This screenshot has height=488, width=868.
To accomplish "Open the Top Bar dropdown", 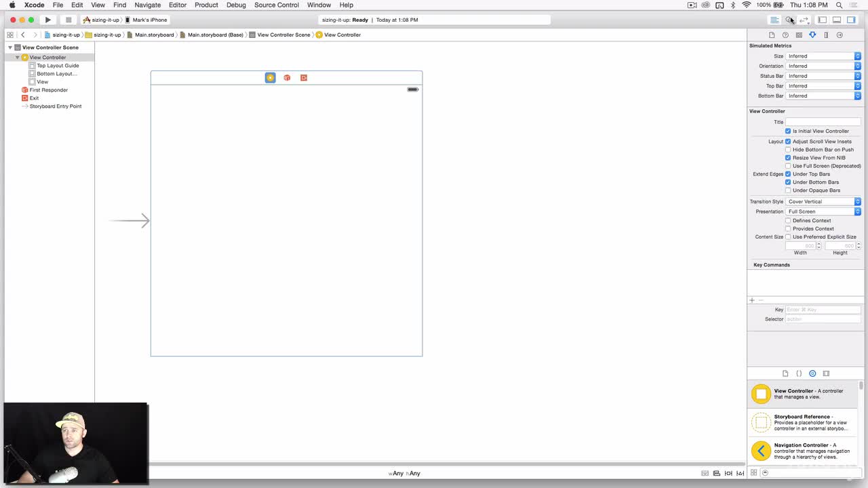I will (823, 86).
